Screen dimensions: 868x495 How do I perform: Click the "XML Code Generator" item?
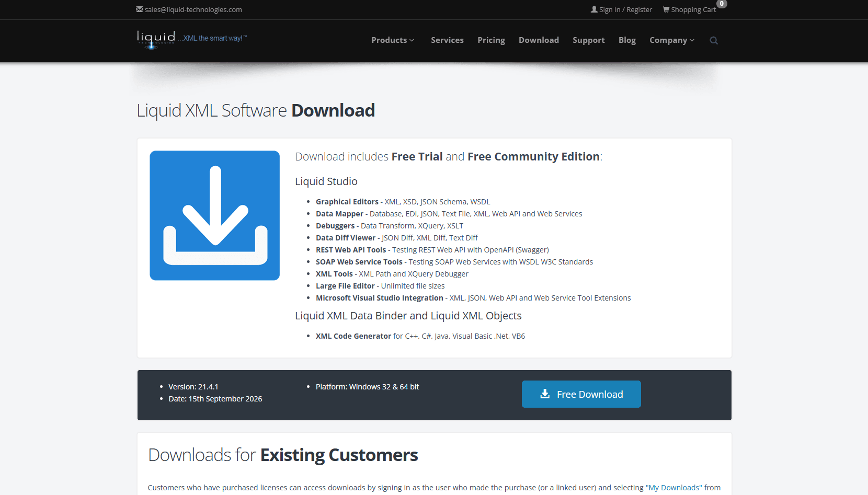coord(420,336)
